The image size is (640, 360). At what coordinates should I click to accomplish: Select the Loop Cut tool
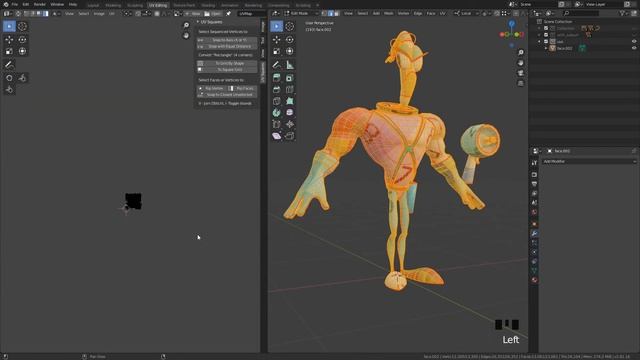pos(289,89)
